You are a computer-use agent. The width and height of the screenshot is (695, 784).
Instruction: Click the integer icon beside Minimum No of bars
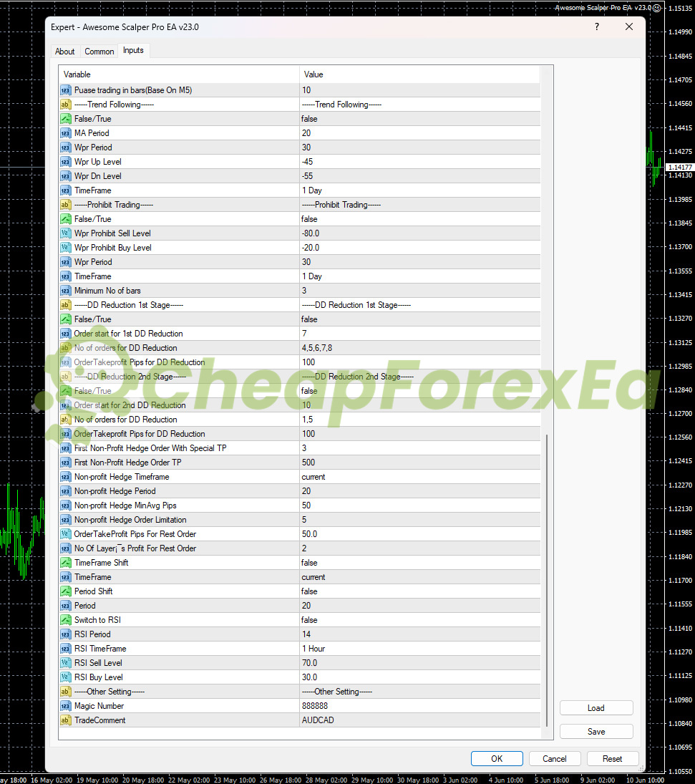(66, 291)
